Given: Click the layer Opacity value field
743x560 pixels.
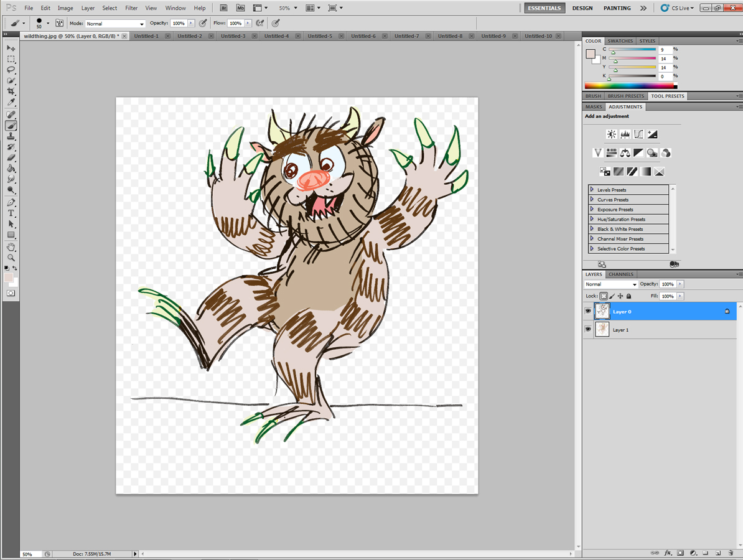Looking at the screenshot, I should tap(668, 284).
